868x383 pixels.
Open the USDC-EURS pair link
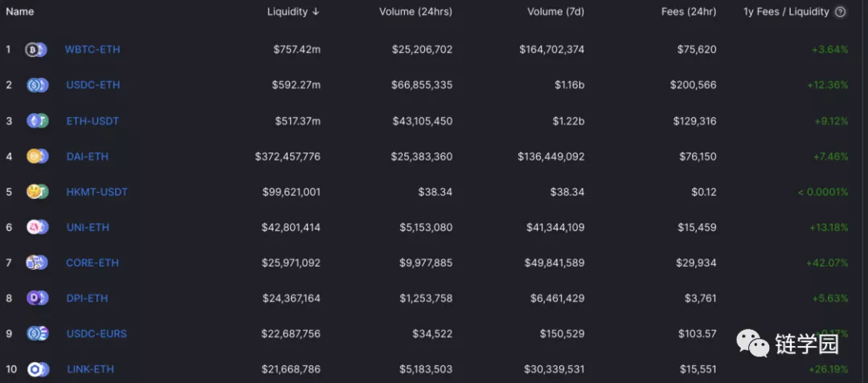click(x=96, y=334)
